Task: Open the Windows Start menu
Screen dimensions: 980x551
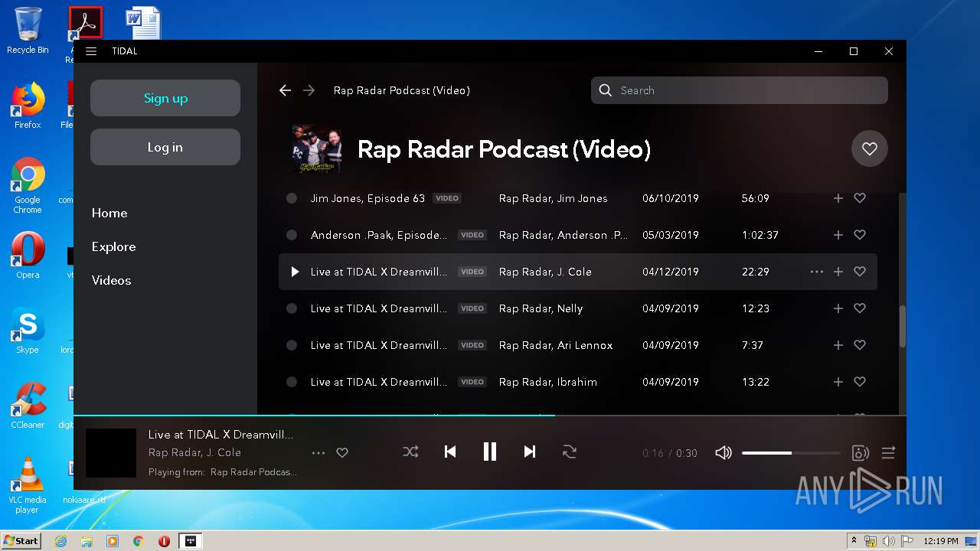Action: tap(21, 541)
